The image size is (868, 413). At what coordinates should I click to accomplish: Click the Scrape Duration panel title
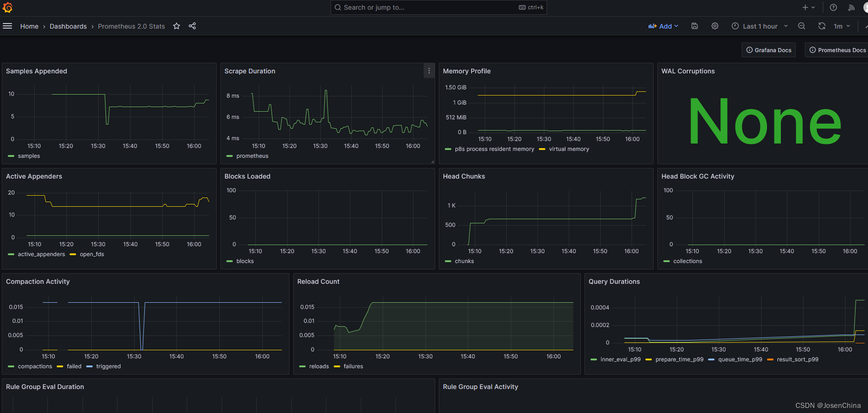[250, 71]
